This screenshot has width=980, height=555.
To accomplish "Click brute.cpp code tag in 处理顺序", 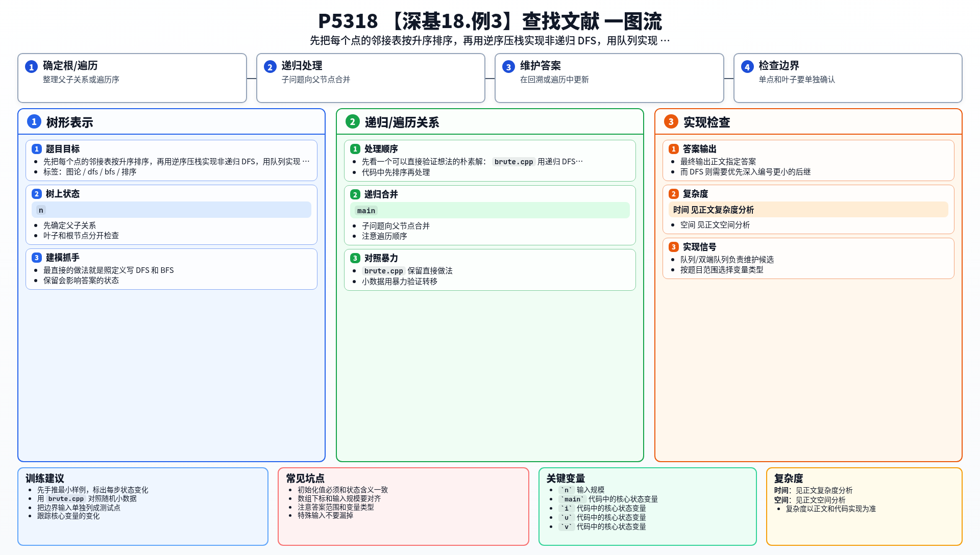I will tap(513, 162).
